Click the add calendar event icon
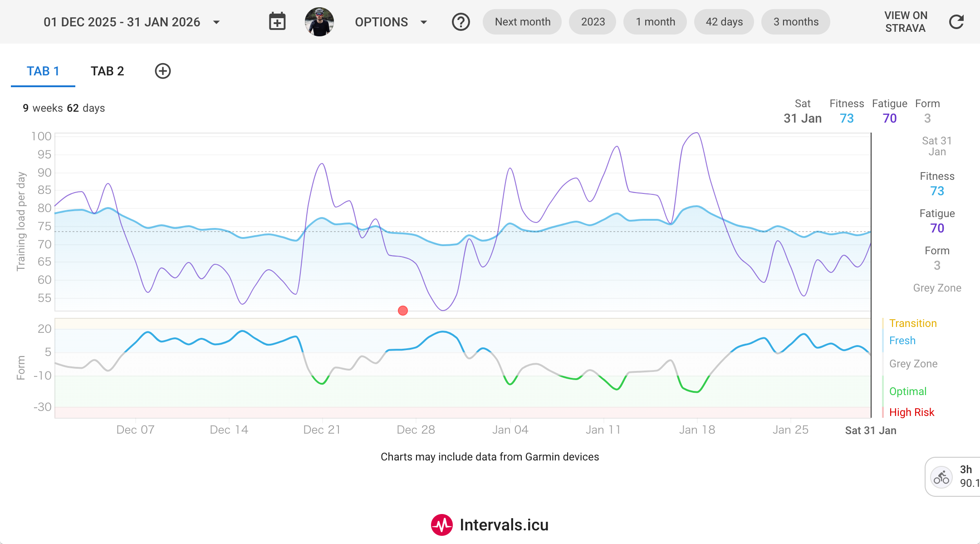980x544 pixels. [277, 22]
